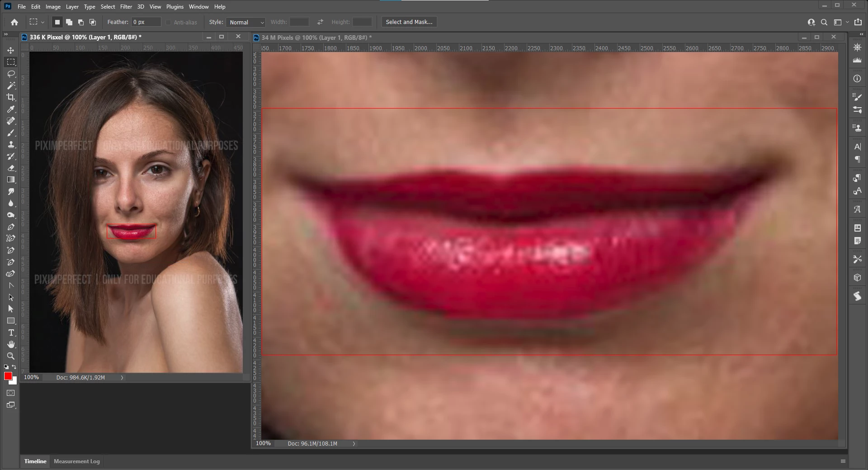Image resolution: width=868 pixels, height=470 pixels.
Task: Open the Navigator panel icon
Action: [x=857, y=47]
